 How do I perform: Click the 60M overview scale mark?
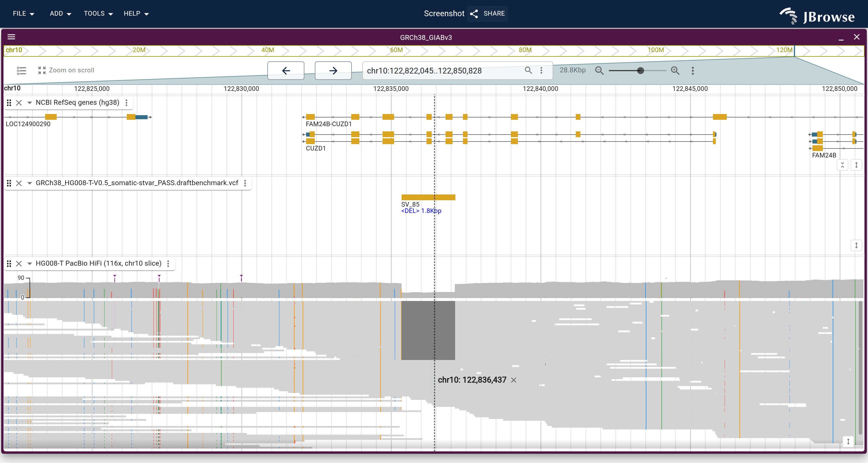(396, 50)
